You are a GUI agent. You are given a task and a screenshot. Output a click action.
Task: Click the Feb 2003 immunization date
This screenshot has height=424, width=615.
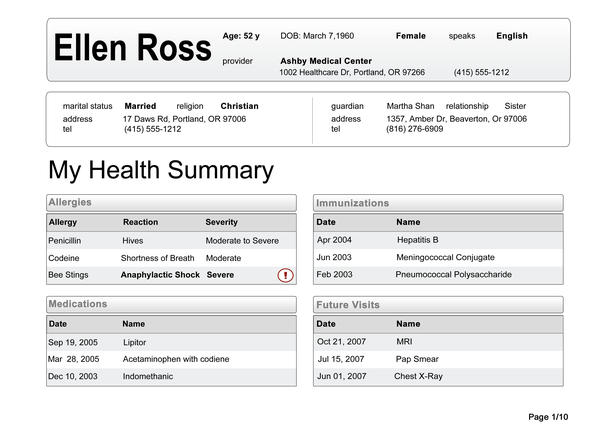(334, 275)
